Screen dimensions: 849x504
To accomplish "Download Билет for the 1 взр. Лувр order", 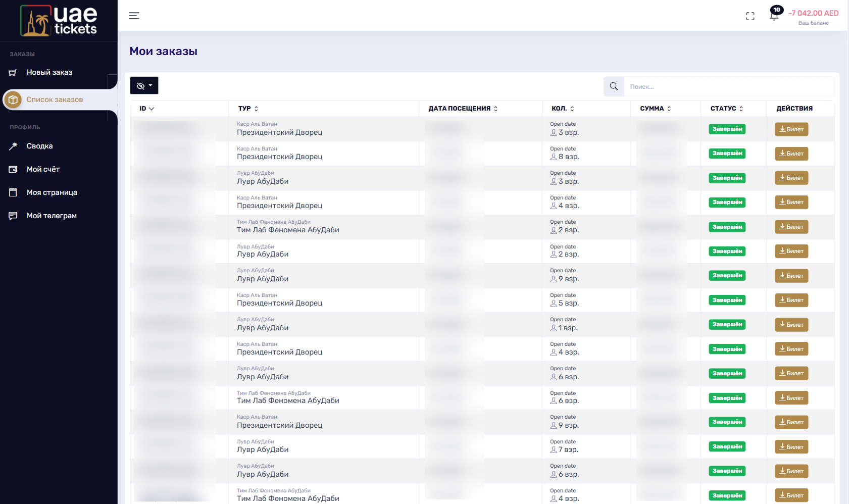I will 791,325.
